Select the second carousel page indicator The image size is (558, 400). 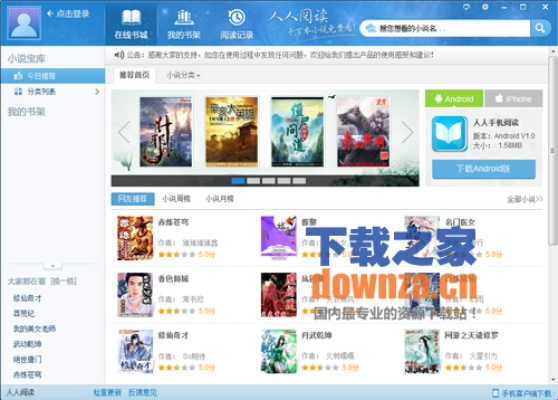pyautogui.click(x=253, y=181)
